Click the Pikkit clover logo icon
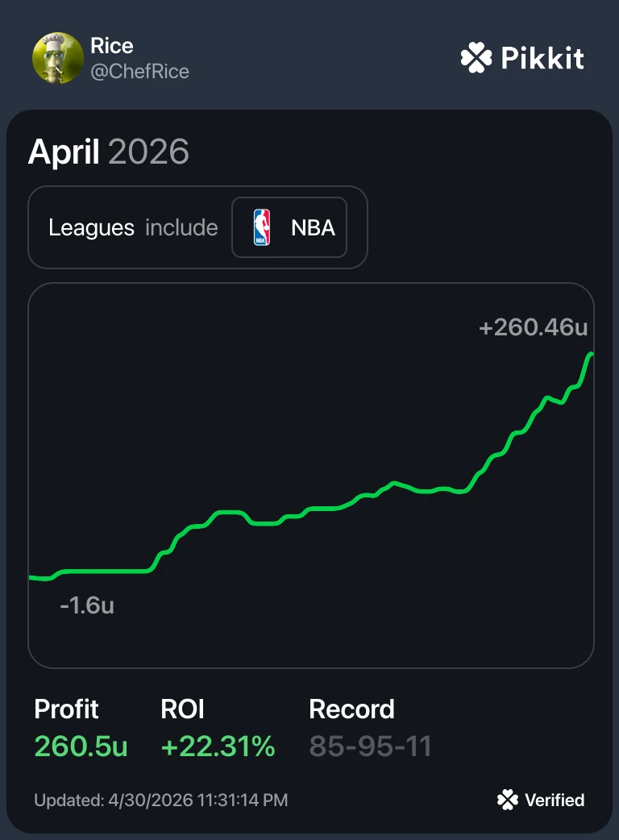 pos(476,57)
